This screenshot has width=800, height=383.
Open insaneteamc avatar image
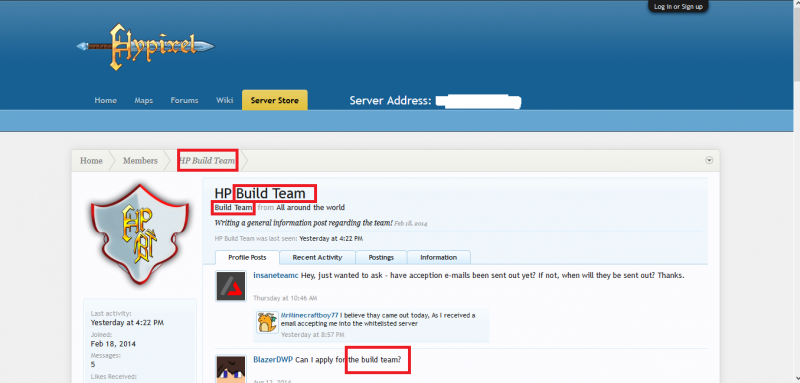(231, 286)
